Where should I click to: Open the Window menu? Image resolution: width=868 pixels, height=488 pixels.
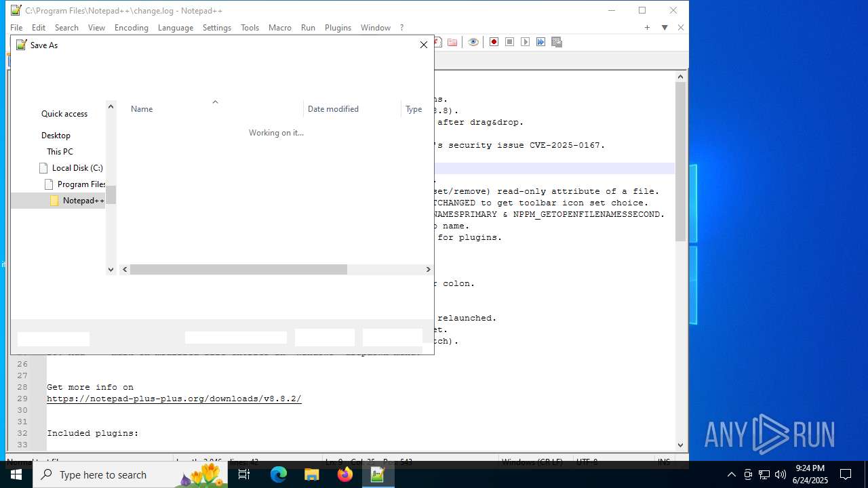pyautogui.click(x=376, y=28)
